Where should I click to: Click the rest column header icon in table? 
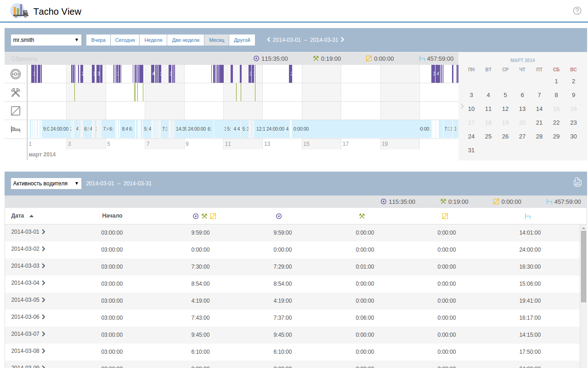point(527,216)
